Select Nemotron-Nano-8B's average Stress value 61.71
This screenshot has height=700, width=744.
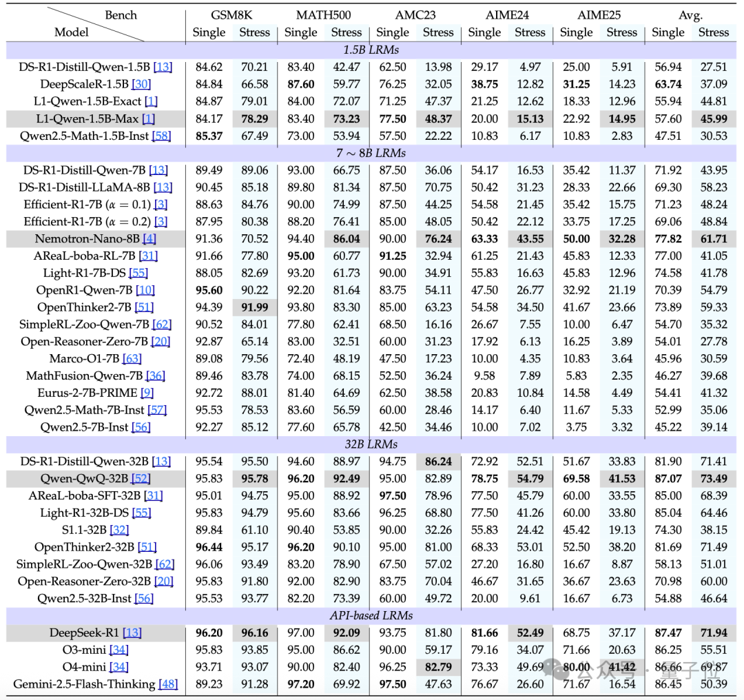tap(714, 238)
